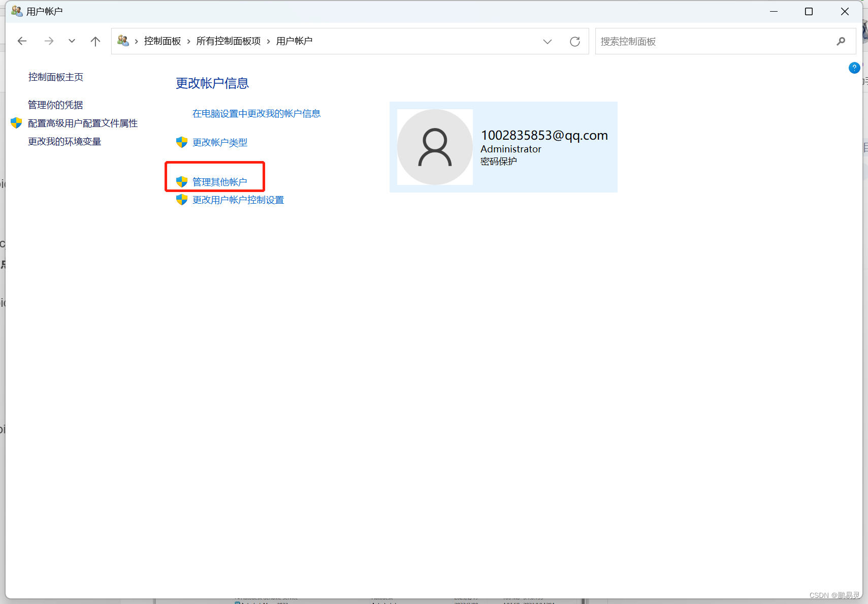868x604 pixels.
Task: Click the UAC shield beside 更改帐户类型
Action: 181,142
